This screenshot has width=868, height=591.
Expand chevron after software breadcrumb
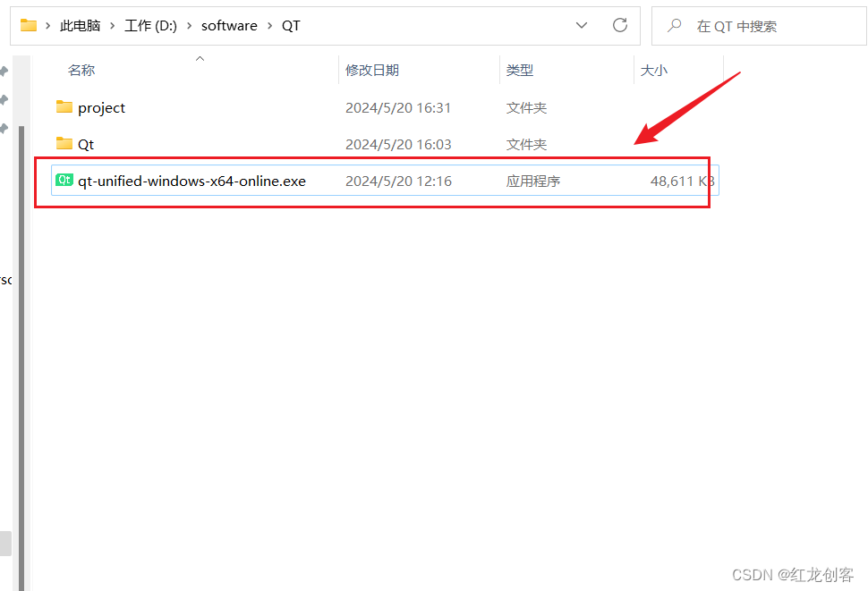(x=269, y=26)
